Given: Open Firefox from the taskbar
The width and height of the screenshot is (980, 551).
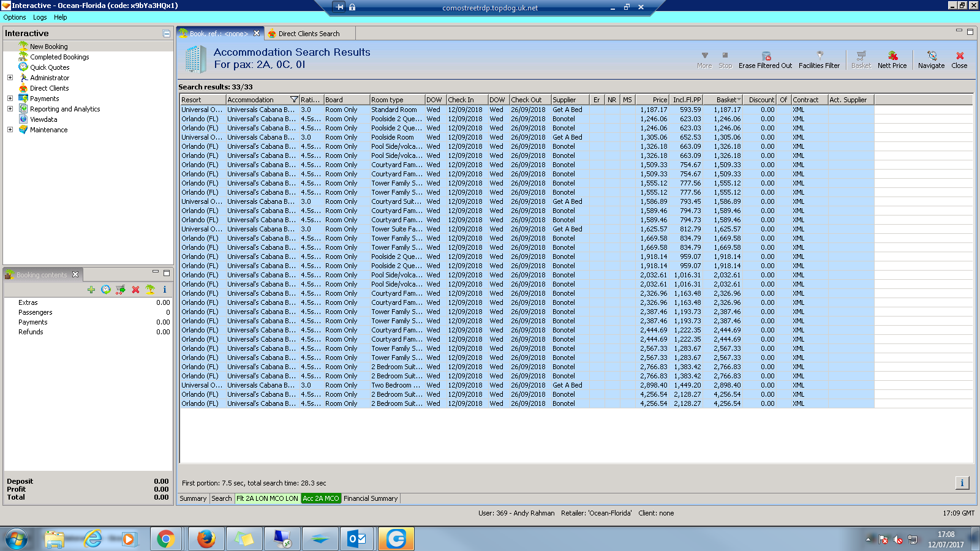Looking at the screenshot, I should pyautogui.click(x=206, y=539).
